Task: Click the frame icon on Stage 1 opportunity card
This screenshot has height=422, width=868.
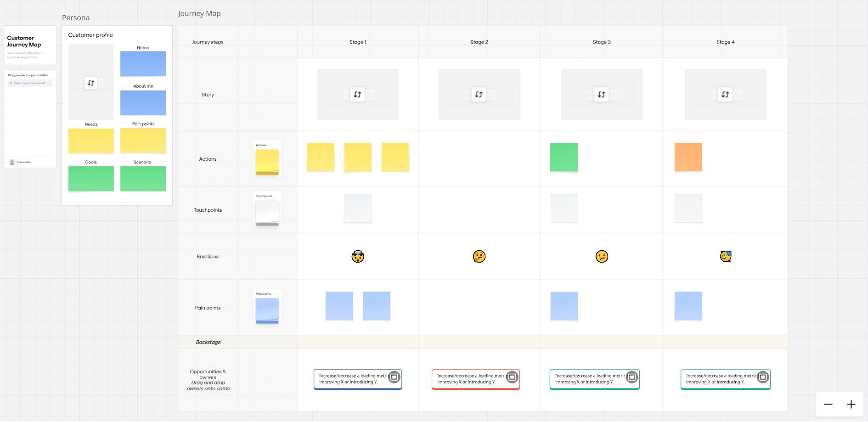Action: pyautogui.click(x=395, y=377)
